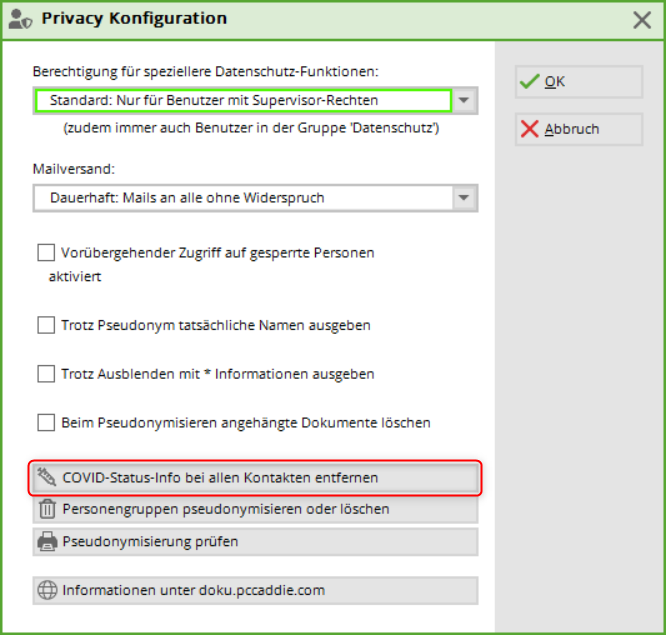This screenshot has height=635, width=666.
Task: Click the red X icon on Abbruch
Action: click(530, 129)
